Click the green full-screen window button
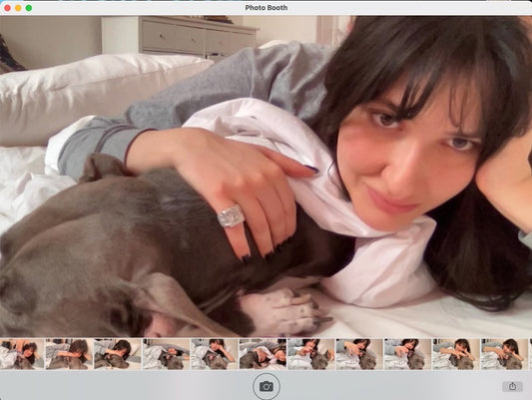 click(x=29, y=8)
